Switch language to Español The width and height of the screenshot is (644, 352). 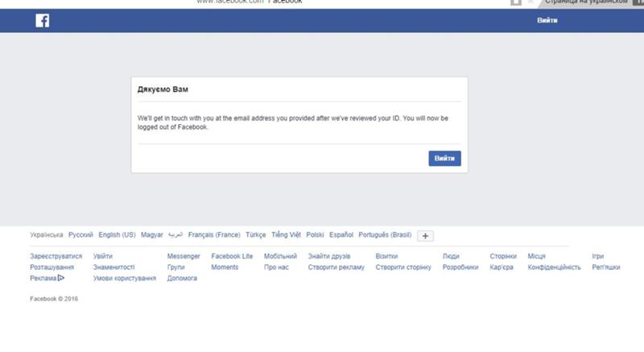[x=341, y=235]
